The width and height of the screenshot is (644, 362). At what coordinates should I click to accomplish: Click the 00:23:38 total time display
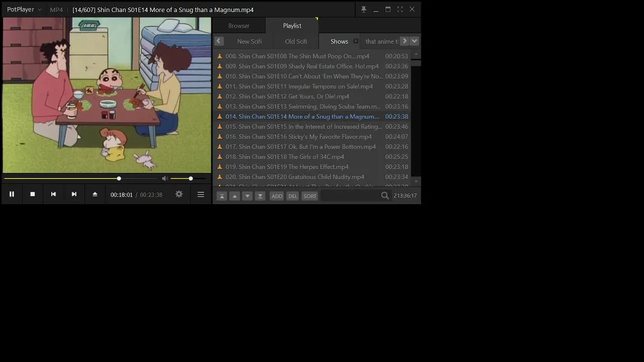[151, 195]
